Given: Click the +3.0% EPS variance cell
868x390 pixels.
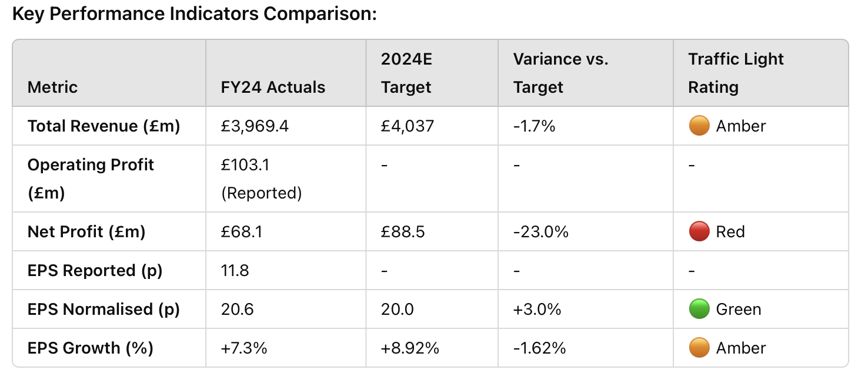Looking at the screenshot, I should [x=538, y=309].
